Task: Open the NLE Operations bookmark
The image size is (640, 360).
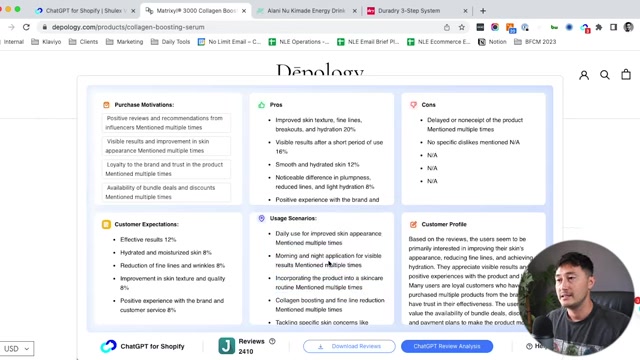Action: pyautogui.click(x=299, y=42)
